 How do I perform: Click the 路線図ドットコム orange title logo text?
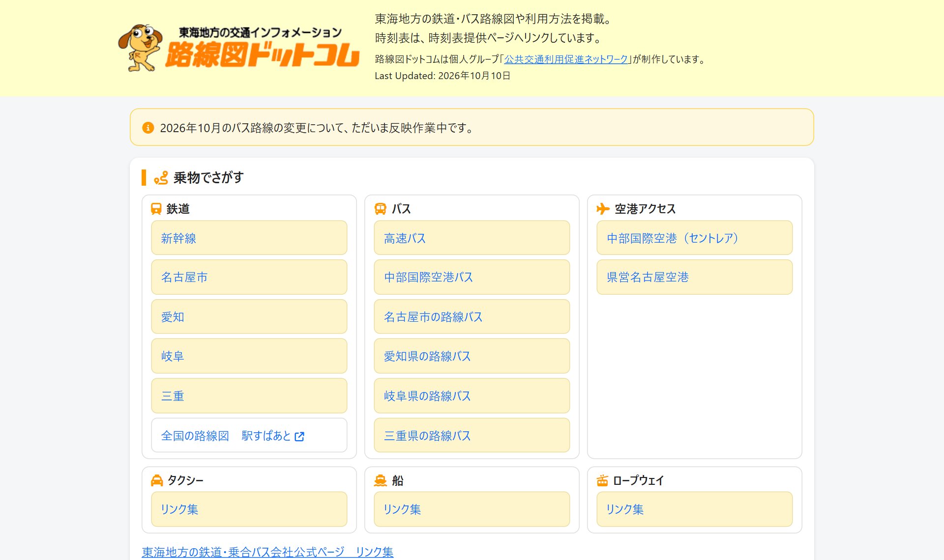pyautogui.click(x=263, y=54)
